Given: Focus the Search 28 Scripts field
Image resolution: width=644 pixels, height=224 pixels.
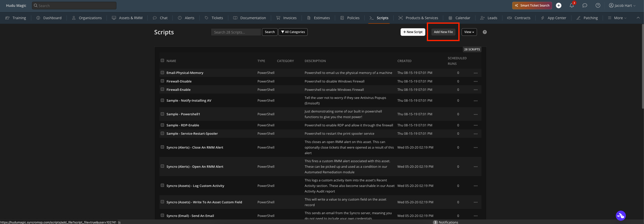Looking at the screenshot, I should coord(236,32).
